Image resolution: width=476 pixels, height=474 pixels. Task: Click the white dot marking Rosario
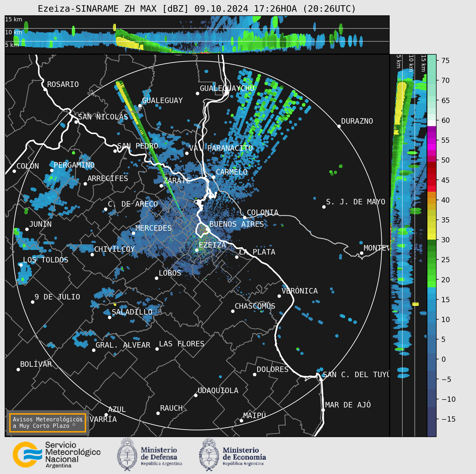45,90
